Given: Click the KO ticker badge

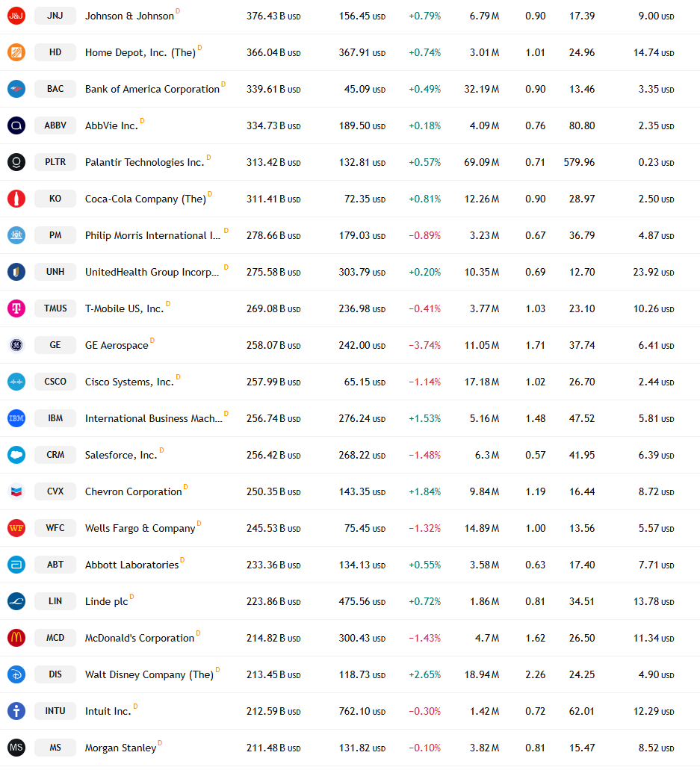Looking at the screenshot, I should click(x=55, y=199).
